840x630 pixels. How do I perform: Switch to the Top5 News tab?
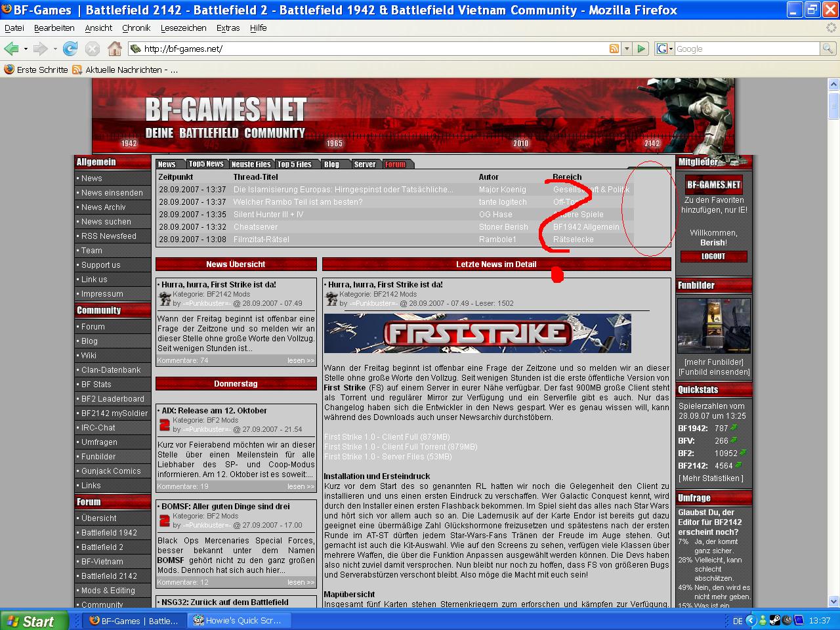pos(206,164)
